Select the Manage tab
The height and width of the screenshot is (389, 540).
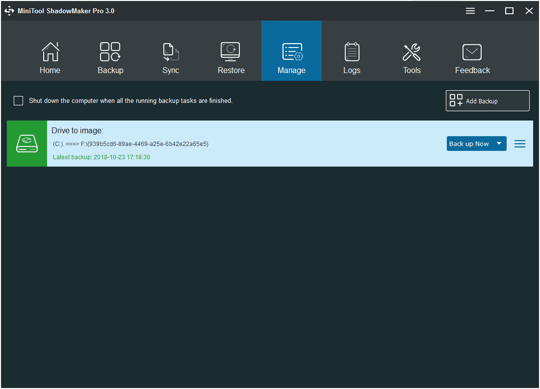pos(291,51)
